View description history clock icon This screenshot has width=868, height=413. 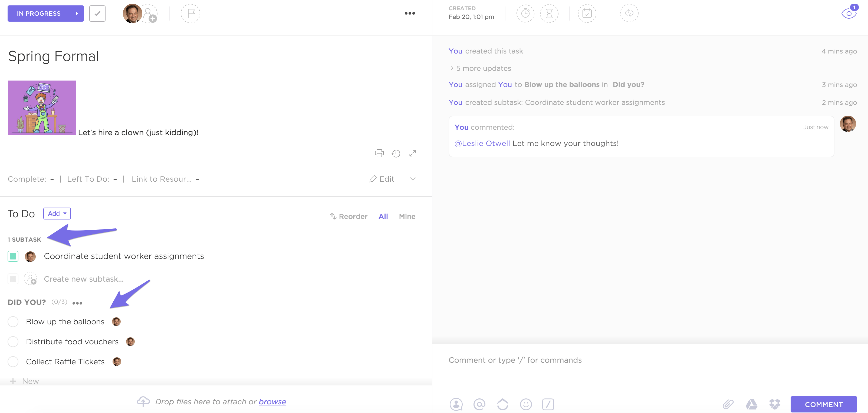point(396,153)
